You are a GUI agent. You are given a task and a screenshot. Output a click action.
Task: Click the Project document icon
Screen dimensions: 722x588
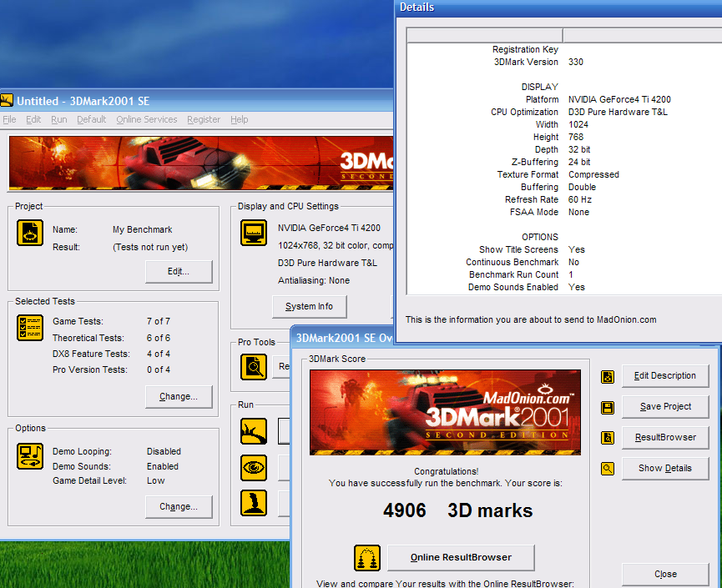(x=30, y=233)
